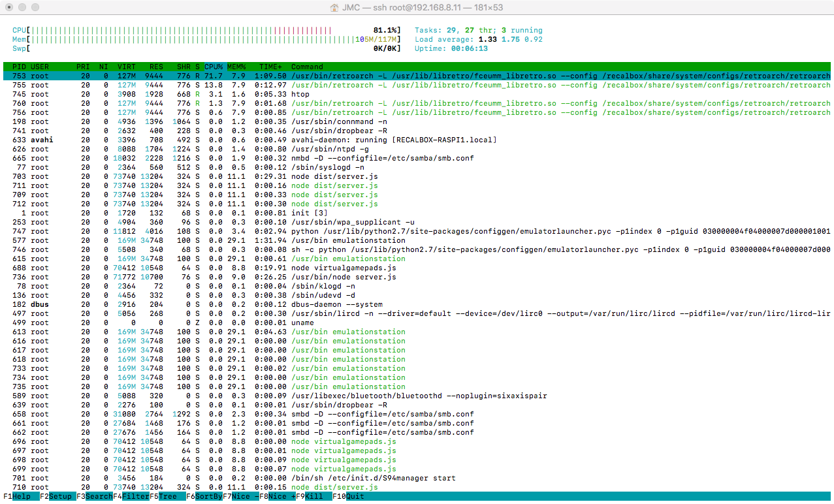The height and width of the screenshot is (504, 834).
Task: Select F9 Kill in the footer
Action: [x=314, y=496]
